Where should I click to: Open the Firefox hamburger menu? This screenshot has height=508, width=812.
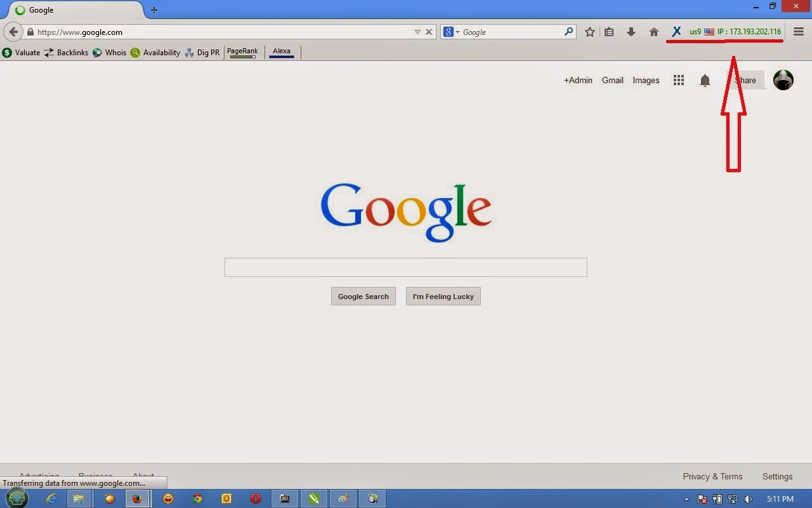pos(799,32)
